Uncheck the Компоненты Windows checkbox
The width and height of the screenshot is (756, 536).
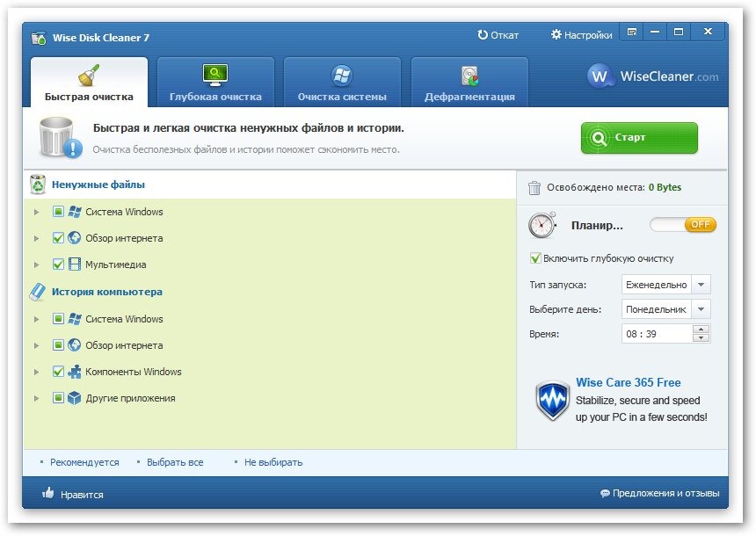click(58, 372)
